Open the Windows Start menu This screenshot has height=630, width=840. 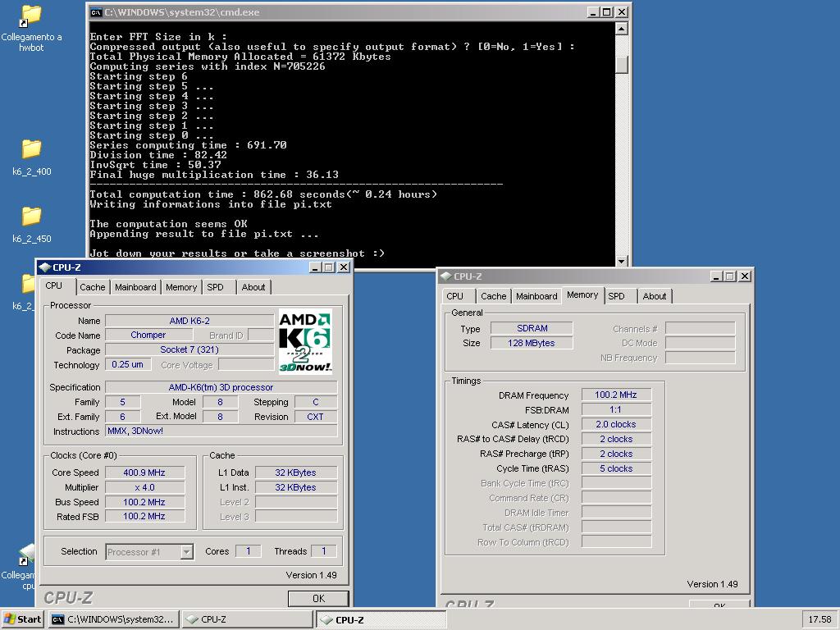coord(22,619)
